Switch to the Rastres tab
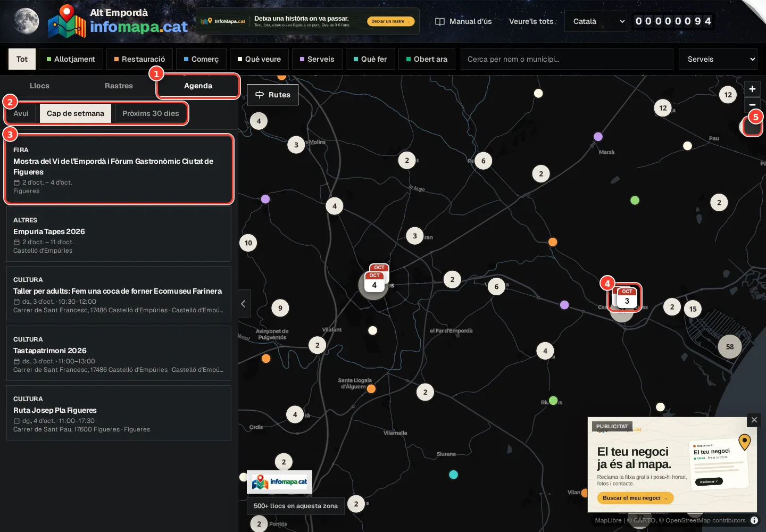The image size is (766, 532). coord(119,86)
